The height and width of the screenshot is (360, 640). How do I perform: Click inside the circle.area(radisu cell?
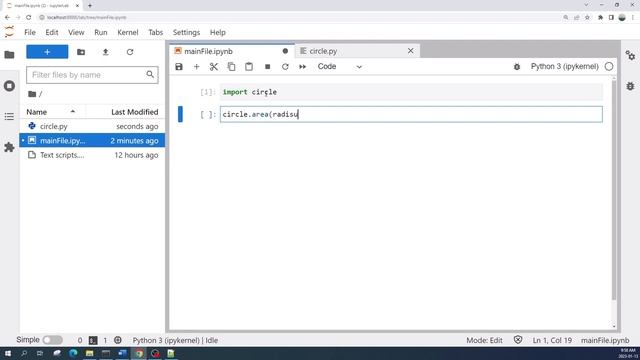pyautogui.click(x=411, y=114)
